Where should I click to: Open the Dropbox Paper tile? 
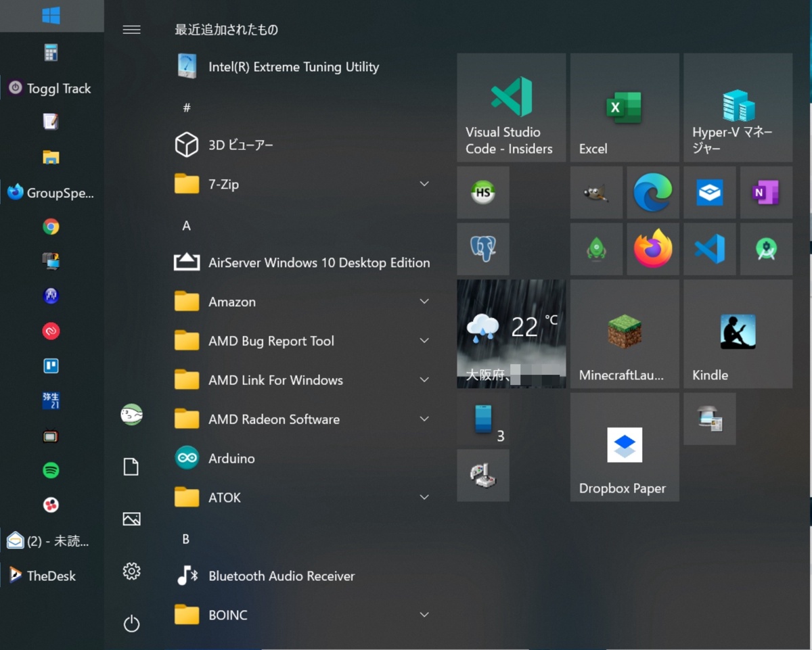click(625, 447)
